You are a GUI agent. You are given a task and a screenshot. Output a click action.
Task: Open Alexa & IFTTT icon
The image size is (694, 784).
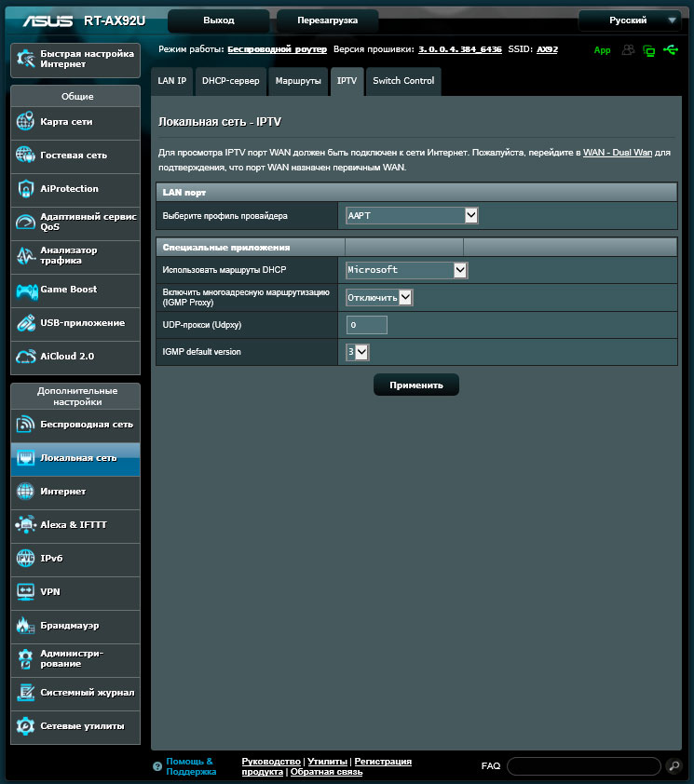pos(25,524)
